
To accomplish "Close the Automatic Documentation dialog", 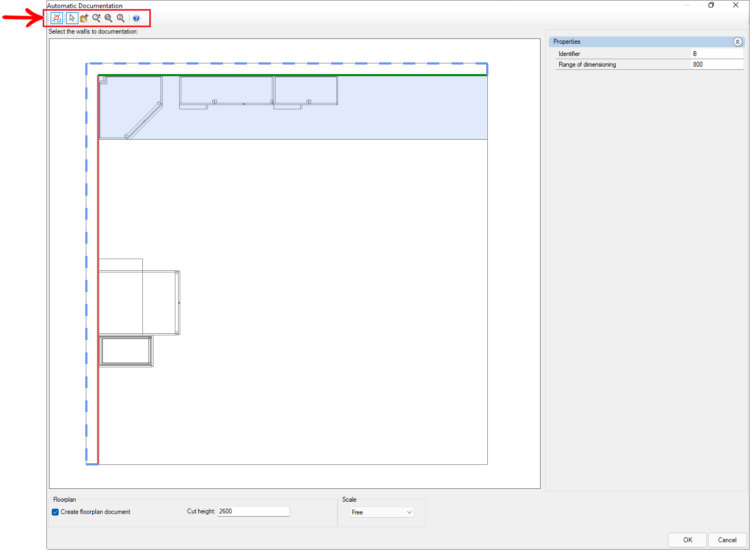I will tap(736, 5).
